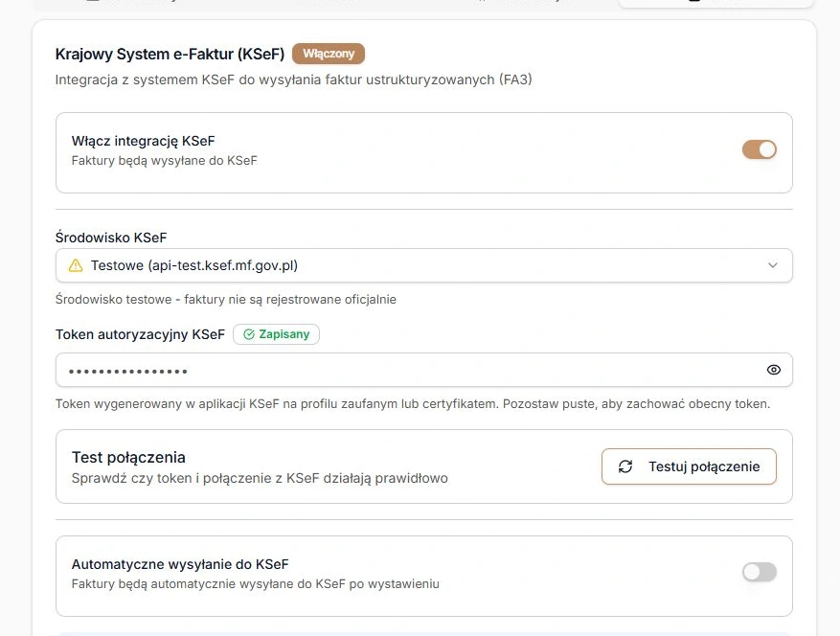The height and width of the screenshot is (636, 840).
Task: Click the yellow warning triangle icon
Action: click(76, 265)
